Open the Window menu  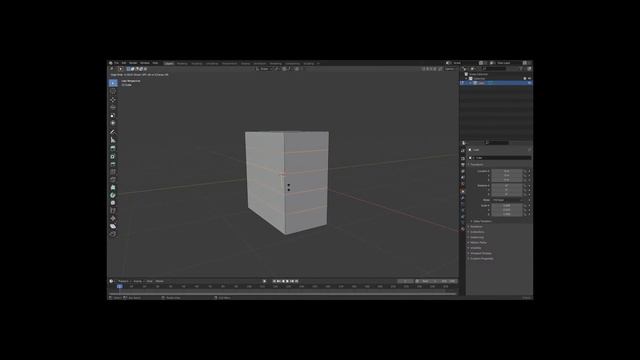[144, 63]
